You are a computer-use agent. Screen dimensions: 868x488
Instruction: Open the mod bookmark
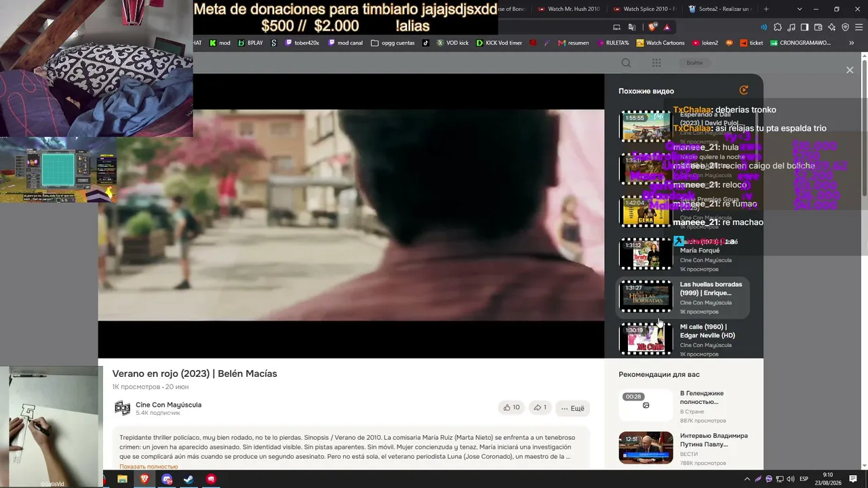tap(220, 43)
